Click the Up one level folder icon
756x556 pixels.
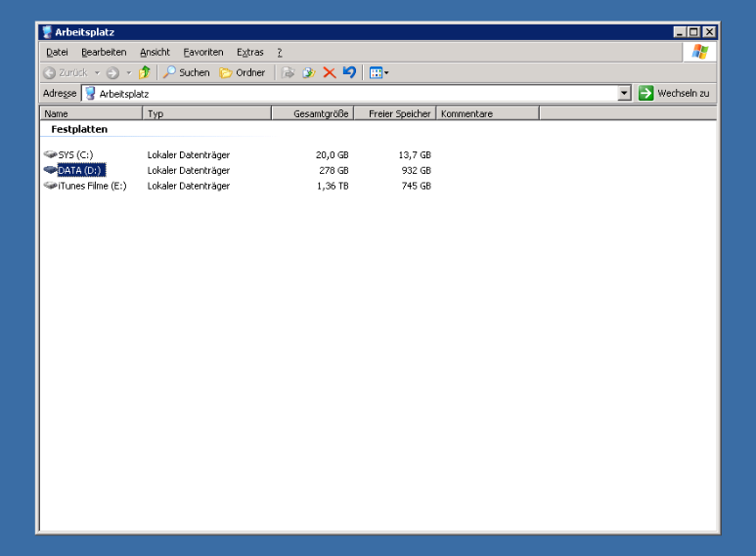point(145,72)
